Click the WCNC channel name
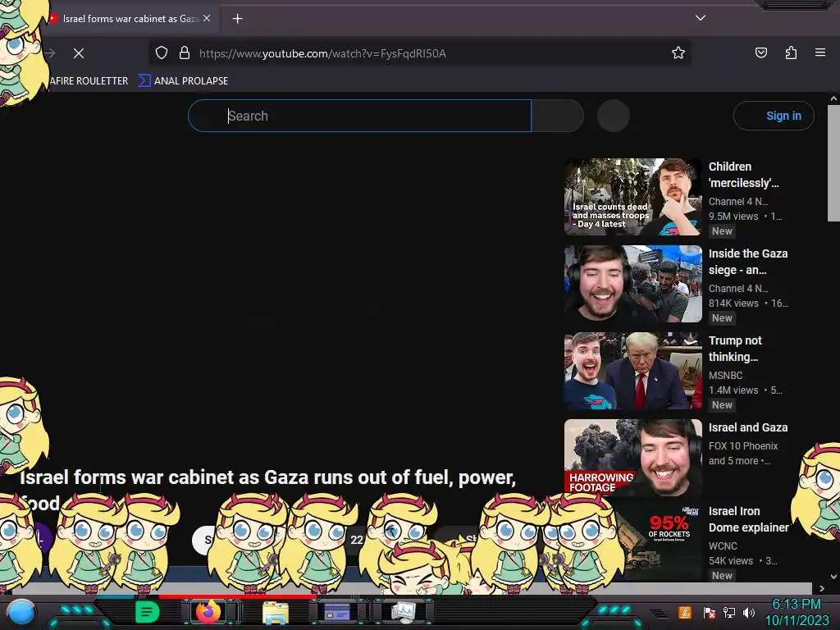840x630 pixels. pyautogui.click(x=723, y=546)
